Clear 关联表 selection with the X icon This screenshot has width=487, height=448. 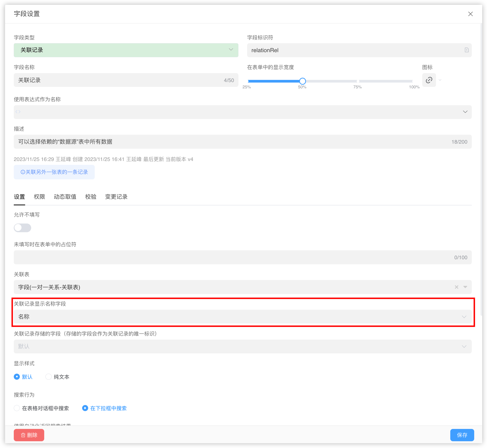pyautogui.click(x=456, y=287)
